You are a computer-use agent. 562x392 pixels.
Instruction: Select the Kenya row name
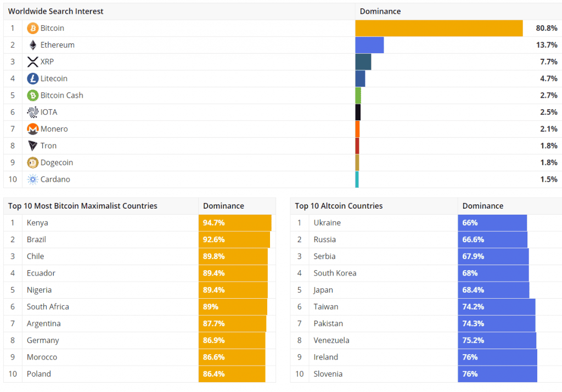pyautogui.click(x=37, y=223)
